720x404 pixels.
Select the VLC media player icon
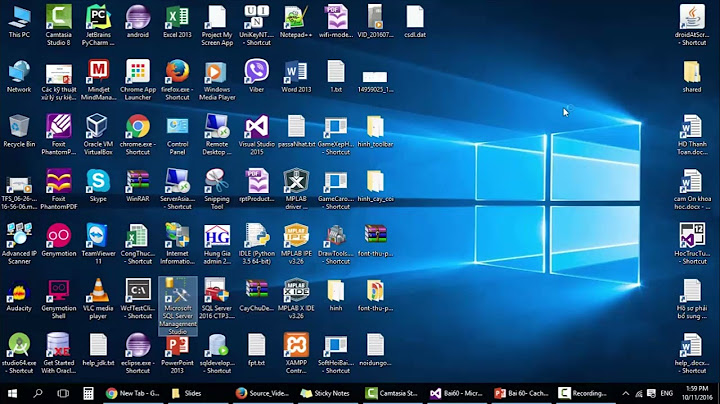pos(98,297)
